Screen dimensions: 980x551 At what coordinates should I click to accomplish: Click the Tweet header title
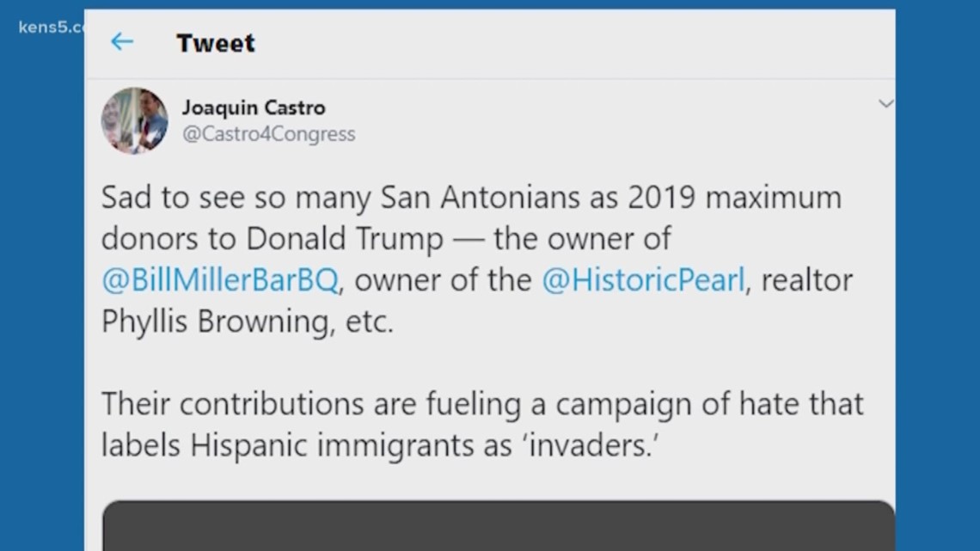click(x=216, y=43)
